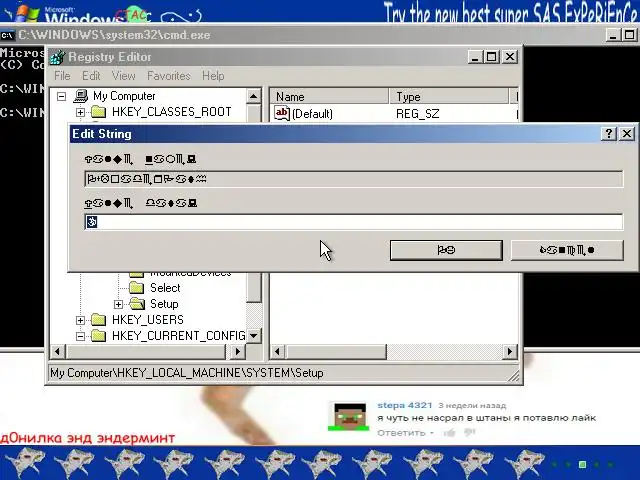This screenshot has height=480, width=640.
Task: Expand the Setup key
Action: tap(118, 304)
